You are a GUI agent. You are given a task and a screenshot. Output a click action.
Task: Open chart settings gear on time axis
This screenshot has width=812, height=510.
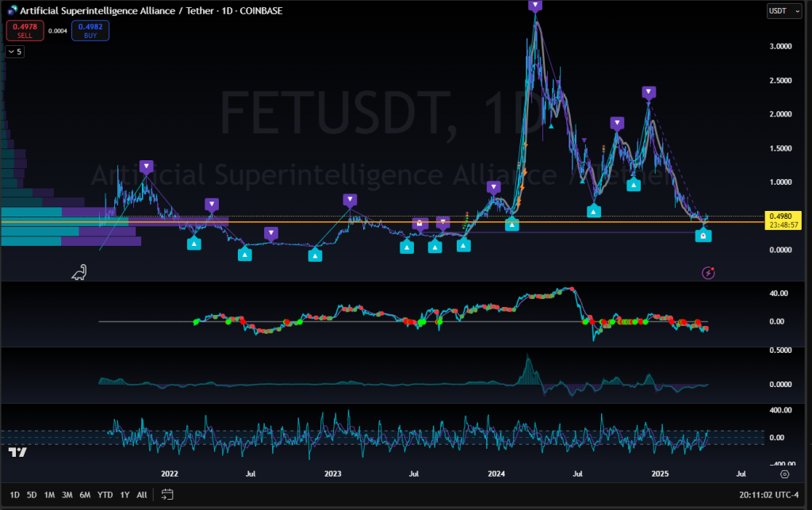784,474
